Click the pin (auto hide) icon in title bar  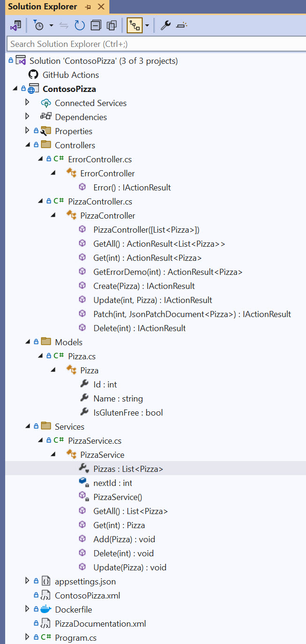(x=88, y=7)
